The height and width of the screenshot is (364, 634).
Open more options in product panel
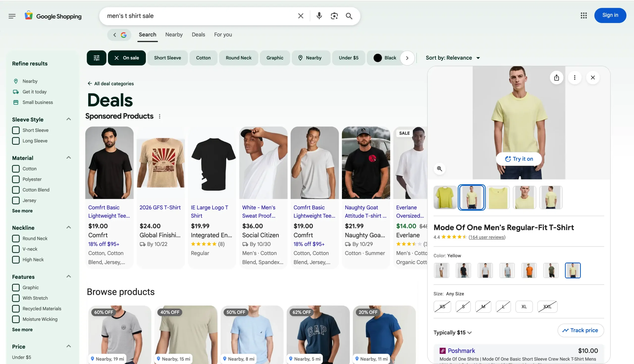point(575,78)
